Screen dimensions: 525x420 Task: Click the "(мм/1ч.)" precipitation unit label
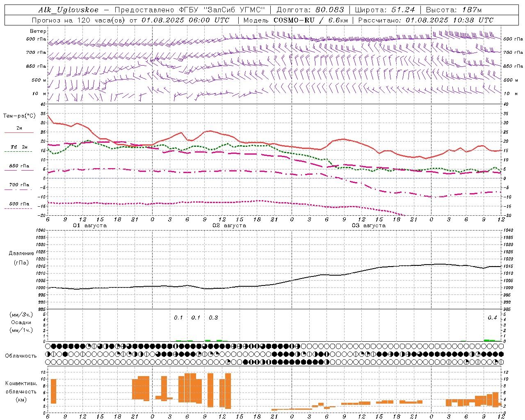(21, 330)
